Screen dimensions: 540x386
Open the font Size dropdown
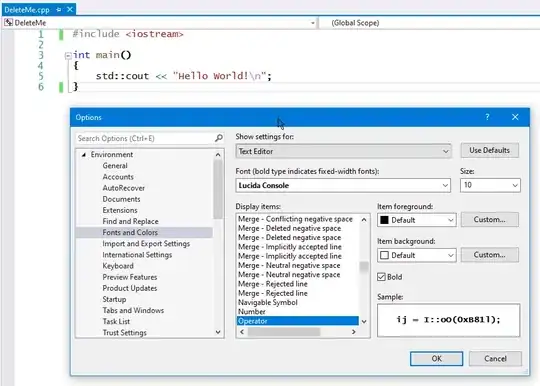[490, 185]
